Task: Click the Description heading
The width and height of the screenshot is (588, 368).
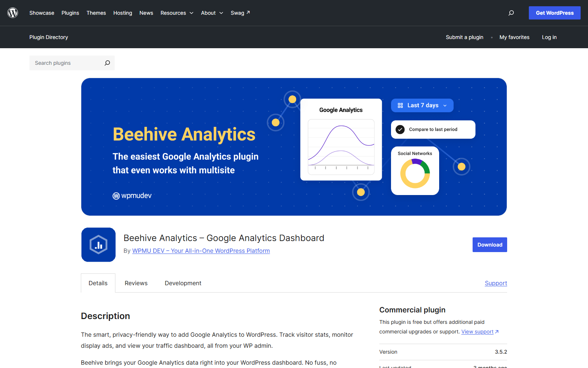Action: point(105,316)
